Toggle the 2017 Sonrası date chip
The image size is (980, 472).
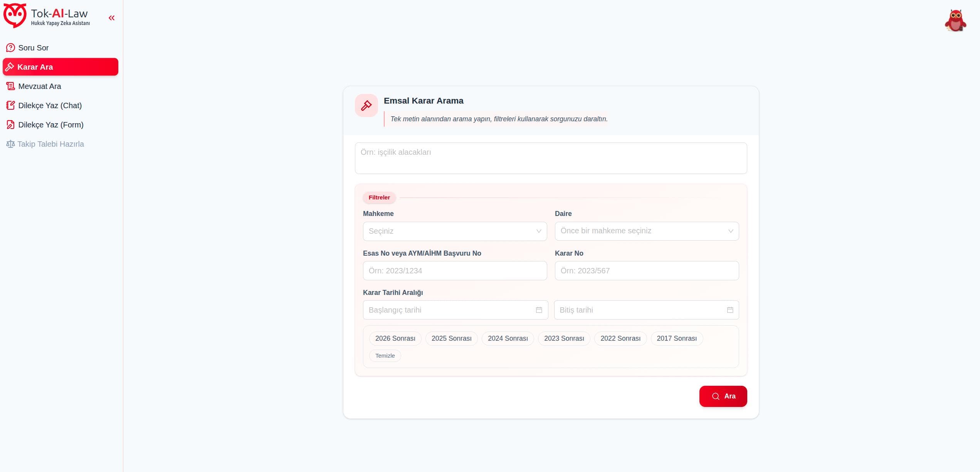click(x=676, y=338)
